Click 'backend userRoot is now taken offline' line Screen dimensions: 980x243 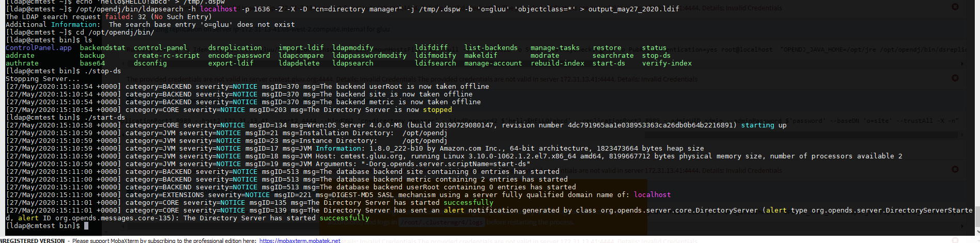click(247, 86)
